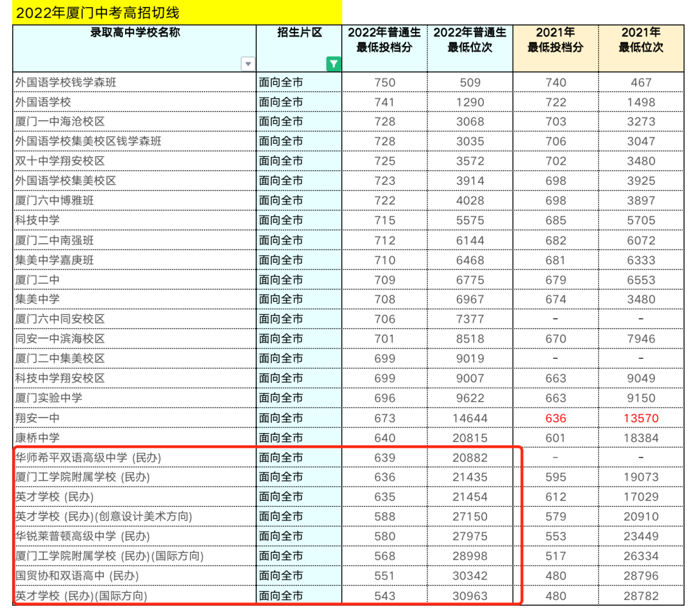The height and width of the screenshot is (616, 693).
Task: Select 2022 rank 6967 for 集美中学
Action: 470,299
